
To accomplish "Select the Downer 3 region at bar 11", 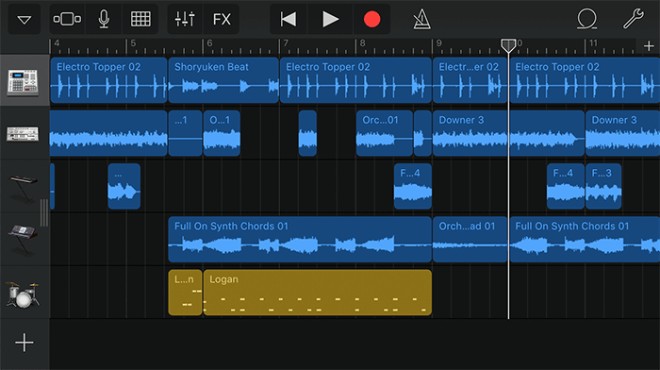I will pyautogui.click(x=623, y=133).
